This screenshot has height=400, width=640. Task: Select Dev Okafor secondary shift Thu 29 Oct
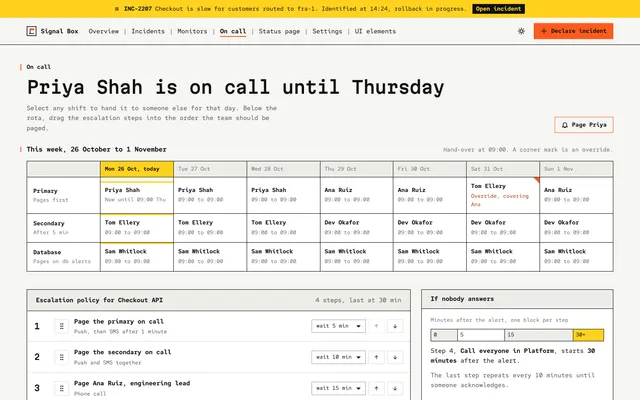[x=357, y=228]
